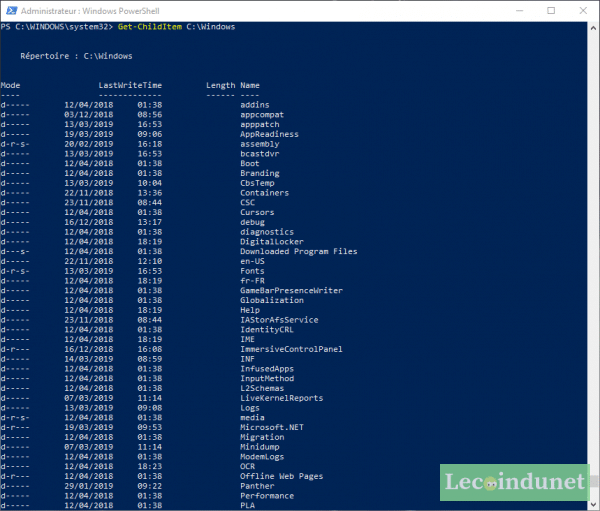This screenshot has height=511, width=600.
Task: Click the addins directory name
Action: 255,105
